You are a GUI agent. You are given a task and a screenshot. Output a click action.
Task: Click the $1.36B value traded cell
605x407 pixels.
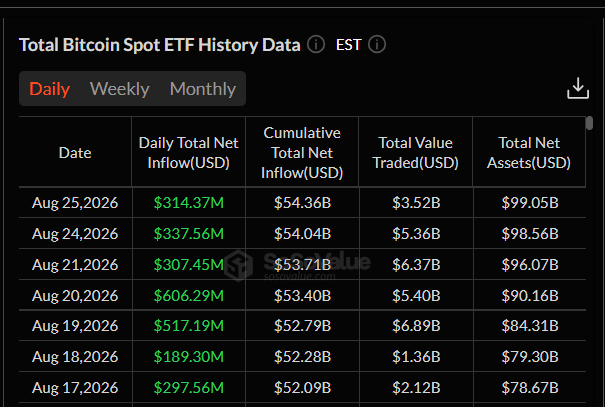[416, 356]
